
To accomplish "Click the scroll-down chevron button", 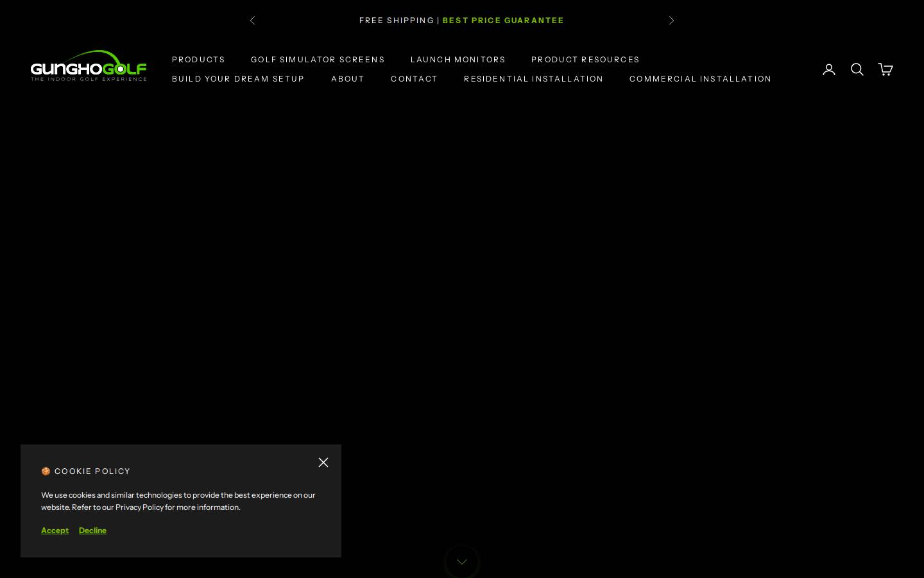I will click(x=462, y=562).
